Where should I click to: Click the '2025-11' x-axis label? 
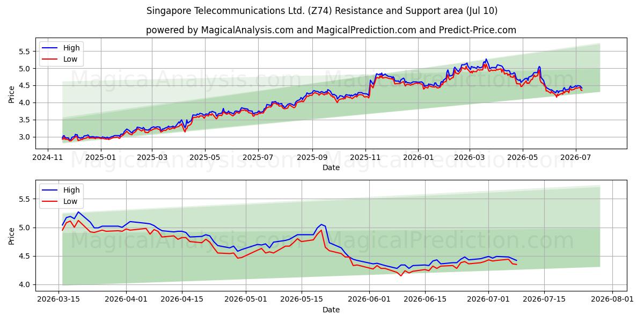365,157
